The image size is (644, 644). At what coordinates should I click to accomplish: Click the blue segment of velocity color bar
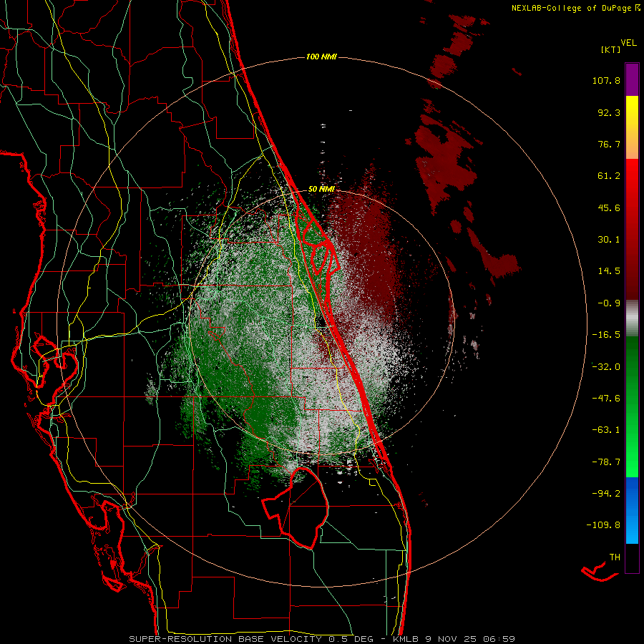[632, 510]
